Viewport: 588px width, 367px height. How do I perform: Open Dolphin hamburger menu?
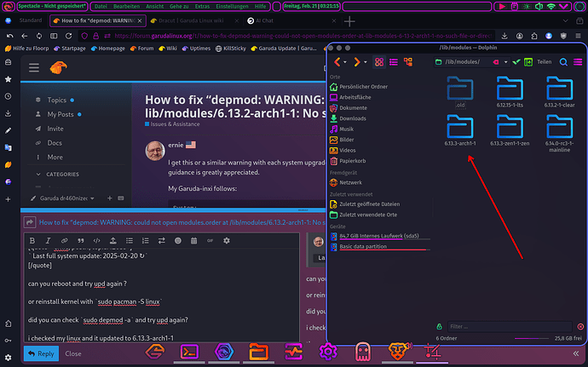(578, 62)
